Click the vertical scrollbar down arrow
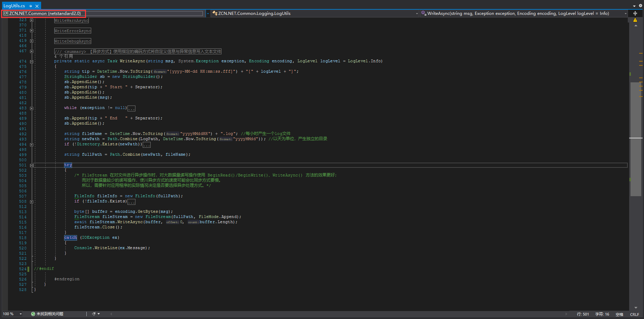The width and height of the screenshot is (644, 319). 636,308
